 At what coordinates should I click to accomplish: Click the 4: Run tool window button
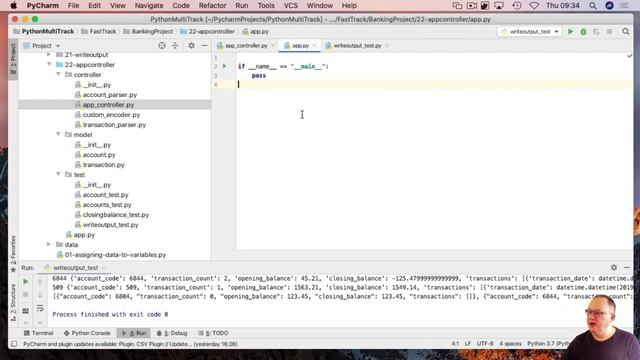(134, 333)
